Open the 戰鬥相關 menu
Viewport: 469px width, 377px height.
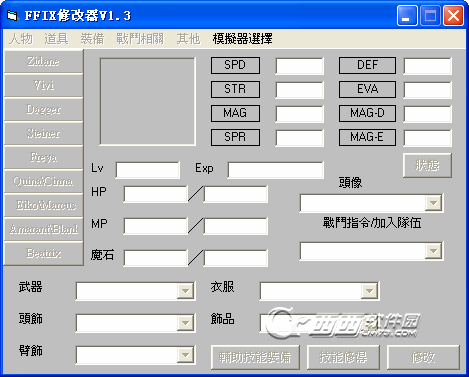[x=140, y=39]
